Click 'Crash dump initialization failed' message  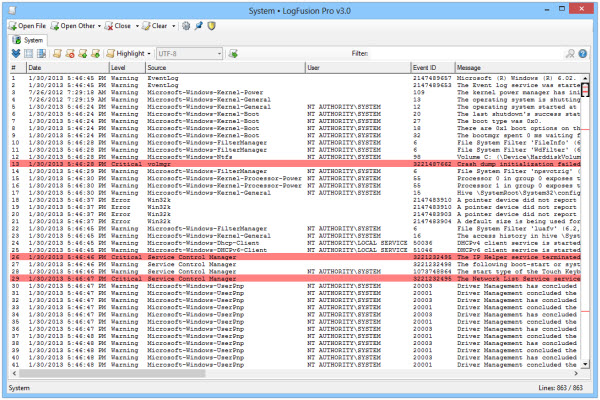(x=518, y=164)
